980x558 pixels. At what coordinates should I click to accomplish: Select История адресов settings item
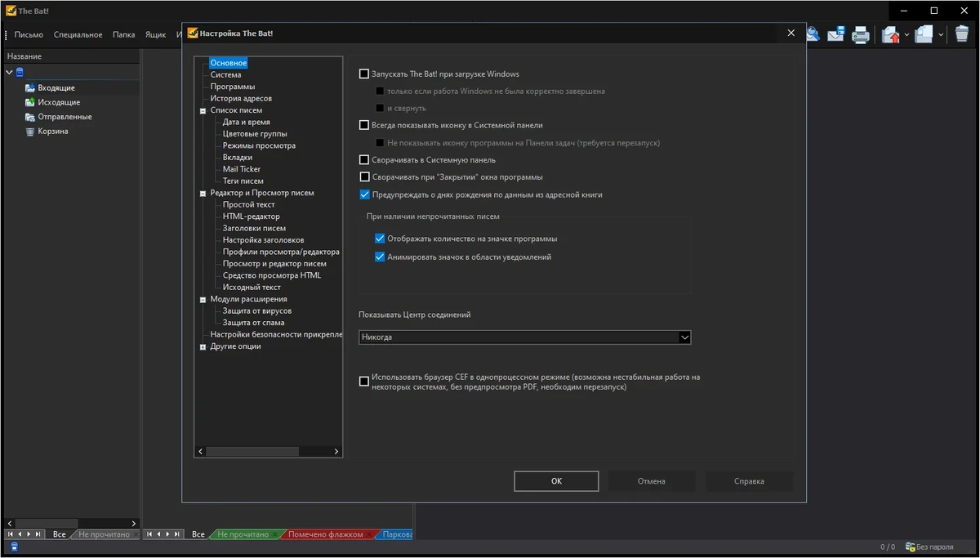tap(241, 99)
